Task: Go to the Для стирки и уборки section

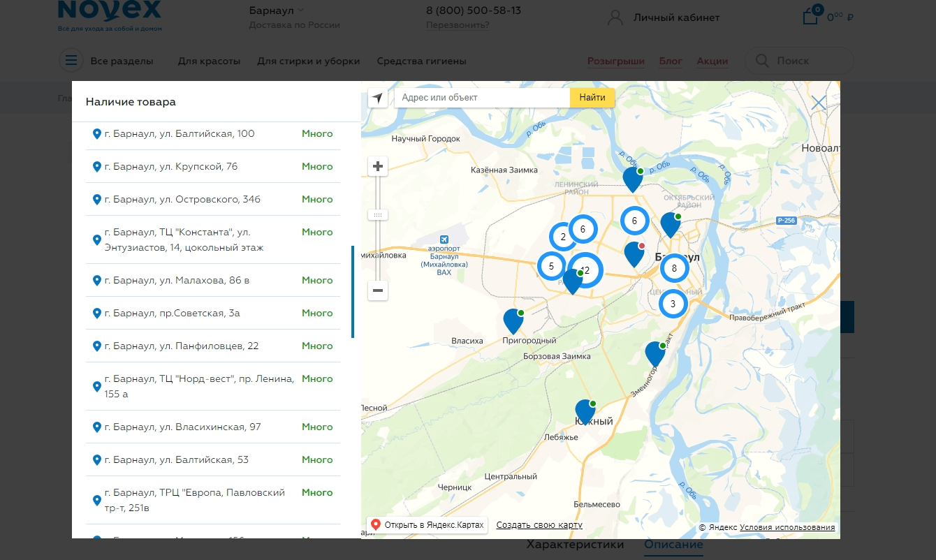Action: [x=309, y=61]
